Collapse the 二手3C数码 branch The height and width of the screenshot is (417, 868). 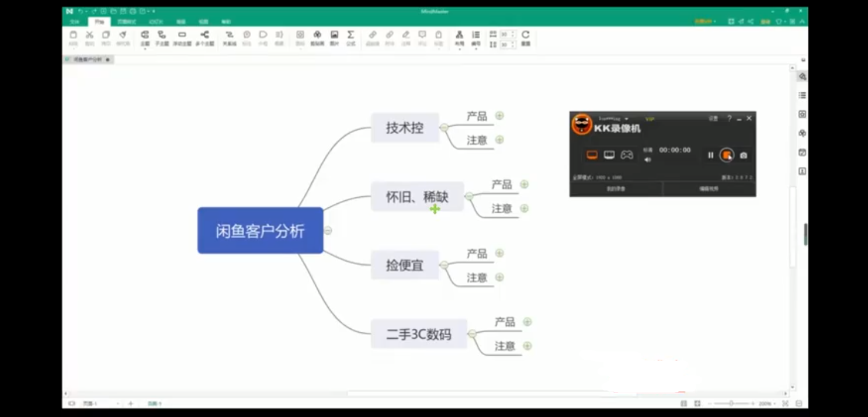pos(472,334)
